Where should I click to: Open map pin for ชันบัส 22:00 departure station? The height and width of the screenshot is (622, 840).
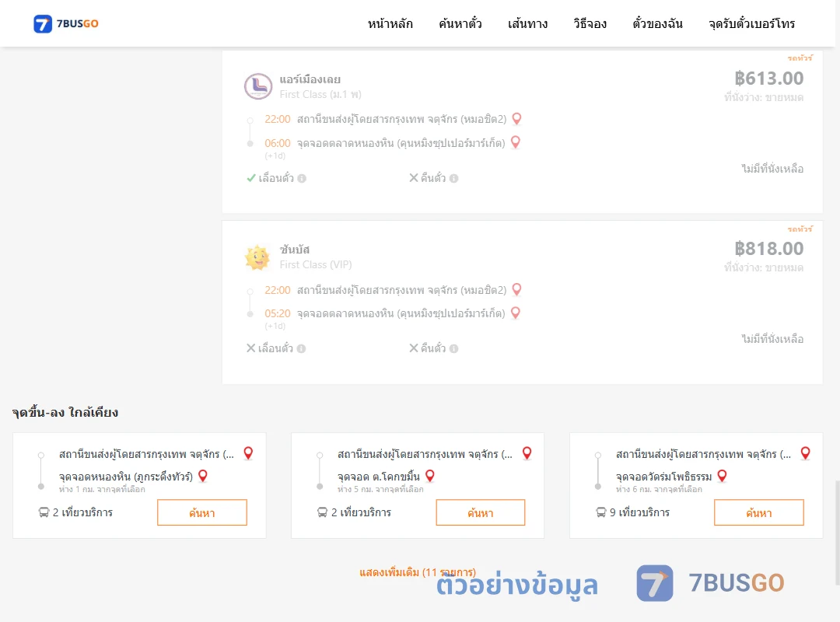click(517, 289)
